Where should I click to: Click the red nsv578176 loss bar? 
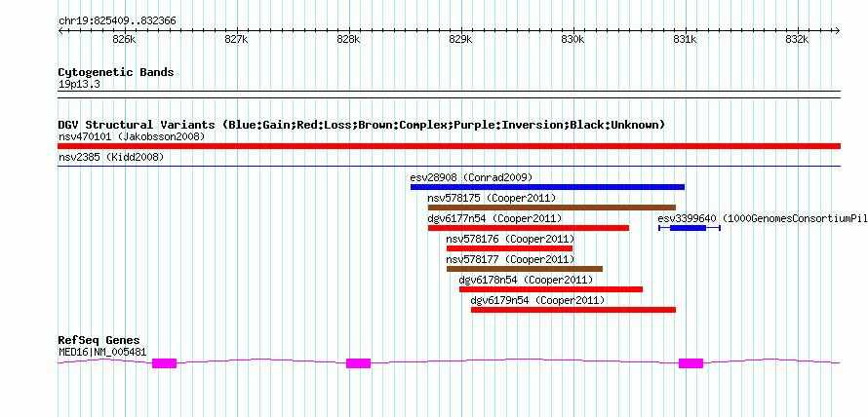point(509,248)
